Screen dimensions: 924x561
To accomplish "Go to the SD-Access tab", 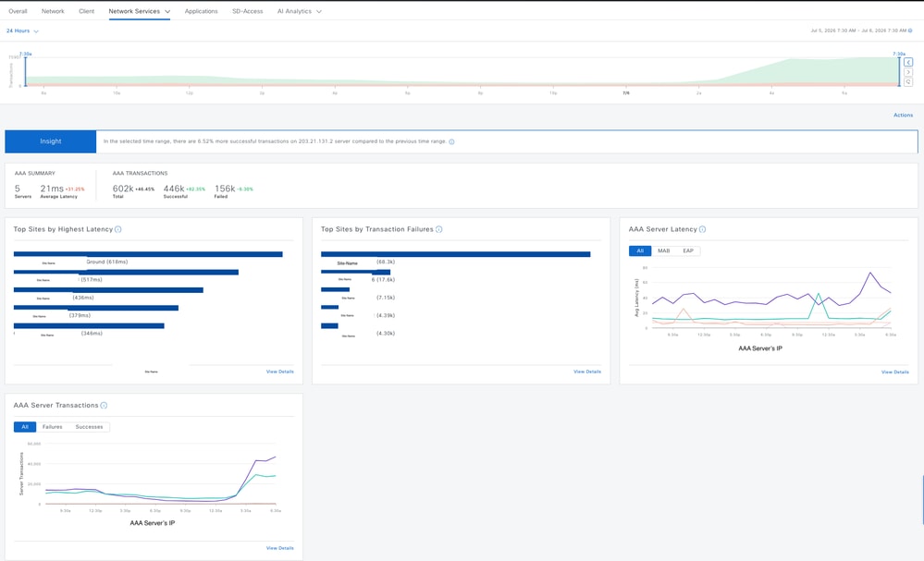I will pyautogui.click(x=248, y=11).
